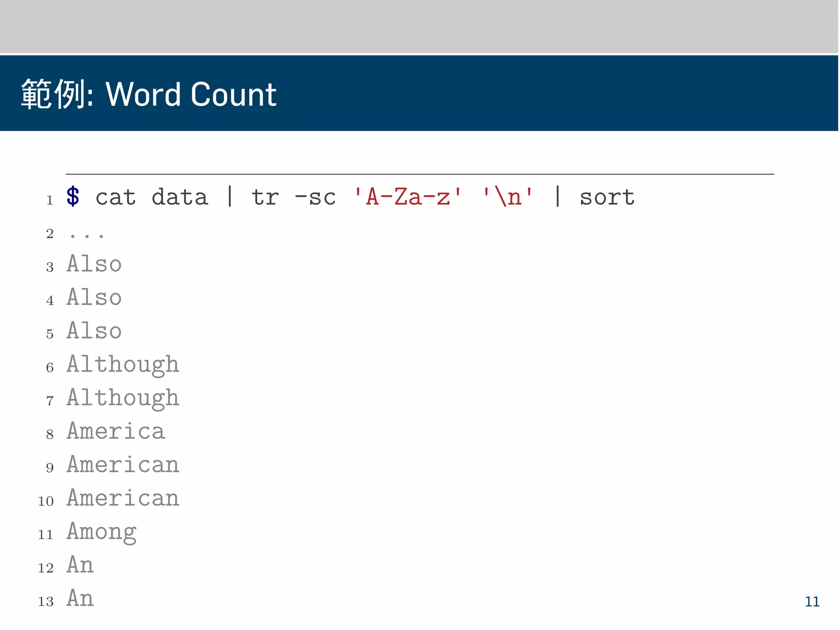840x630 pixels.
Task: Click 'tr -sc' in the command
Action: [x=294, y=197]
